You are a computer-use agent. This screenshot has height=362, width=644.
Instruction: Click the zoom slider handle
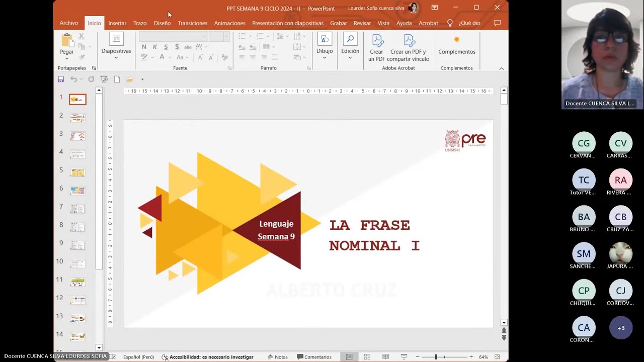coord(436,357)
